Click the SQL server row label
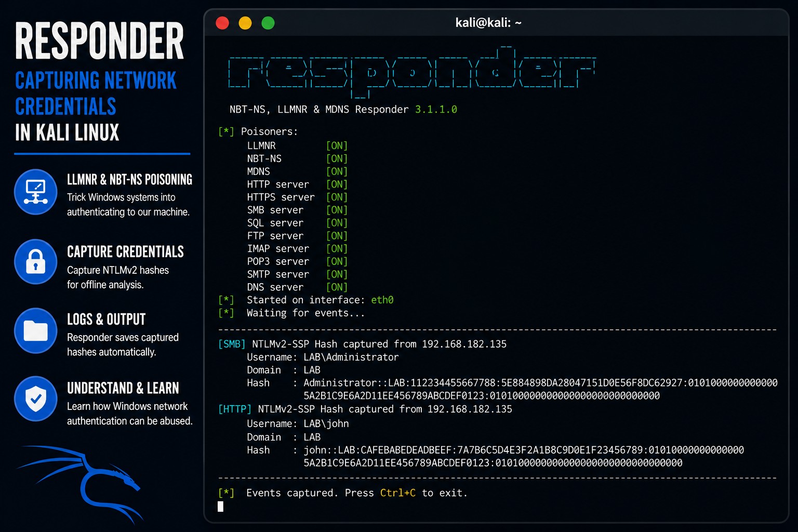 point(275,223)
